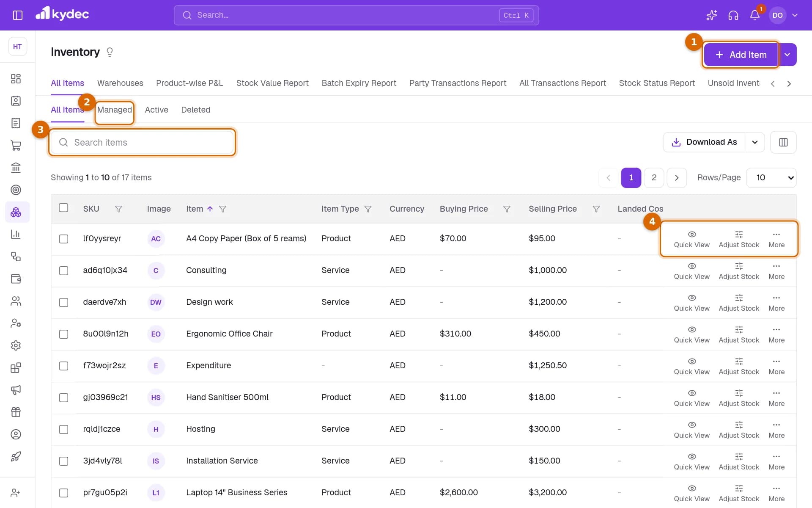
Task: Open More options for Hand Sanitiser 500ml
Action: click(776, 398)
